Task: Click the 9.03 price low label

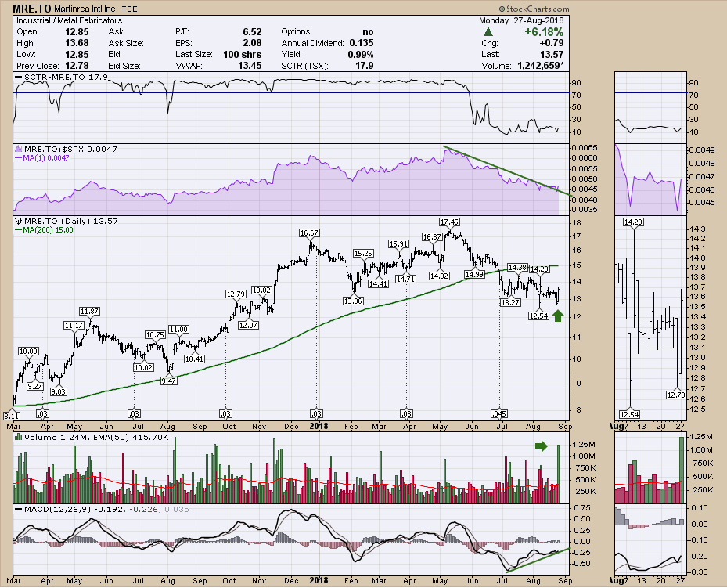Action: [x=59, y=391]
